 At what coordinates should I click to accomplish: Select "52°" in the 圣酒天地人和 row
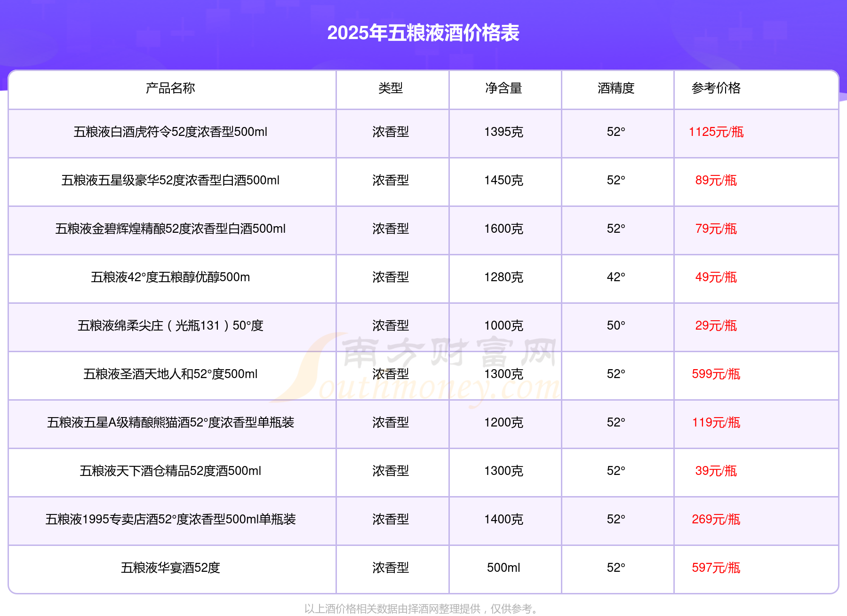click(x=616, y=374)
